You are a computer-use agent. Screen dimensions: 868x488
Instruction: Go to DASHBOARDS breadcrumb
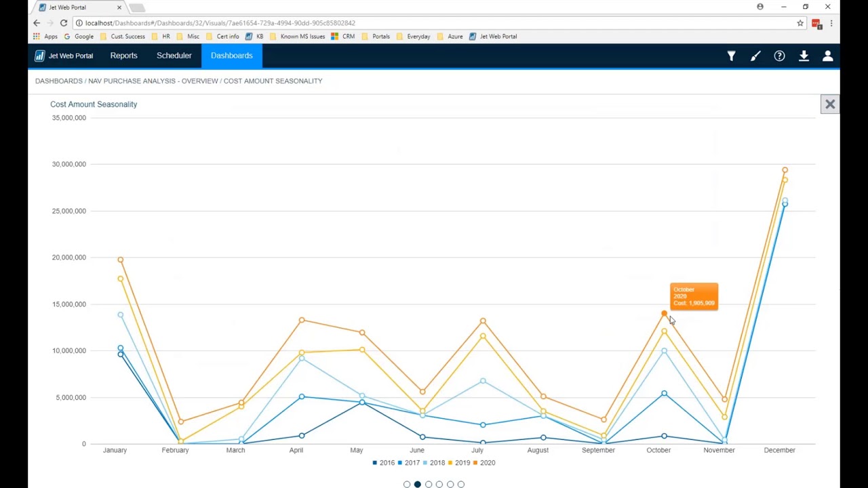[59, 81]
